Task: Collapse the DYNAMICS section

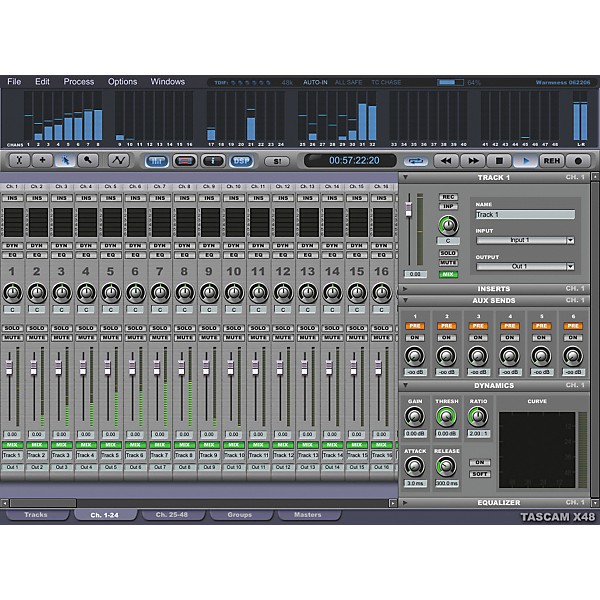Action: point(405,385)
